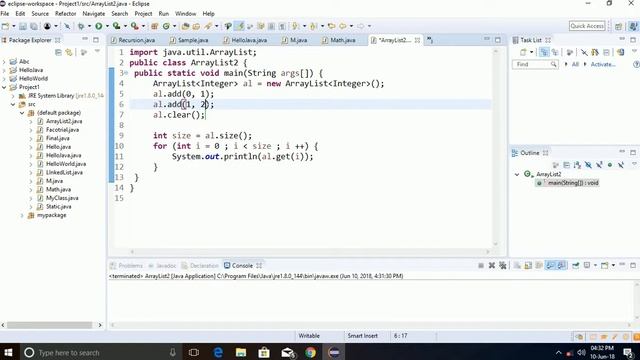Click Remove All Terminated Launches in Console
This screenshot has width=640, height=360.
pyautogui.click(x=503, y=265)
